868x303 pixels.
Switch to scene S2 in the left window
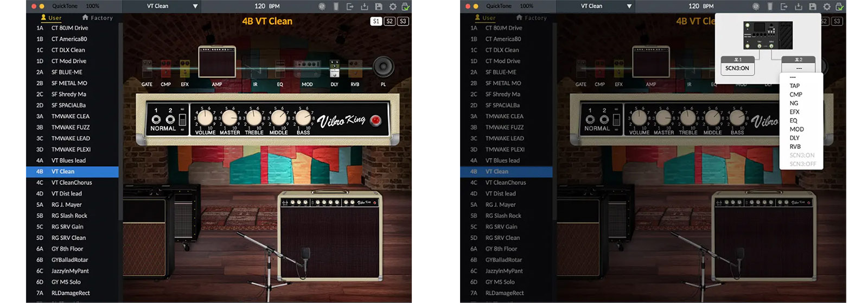[x=390, y=21]
